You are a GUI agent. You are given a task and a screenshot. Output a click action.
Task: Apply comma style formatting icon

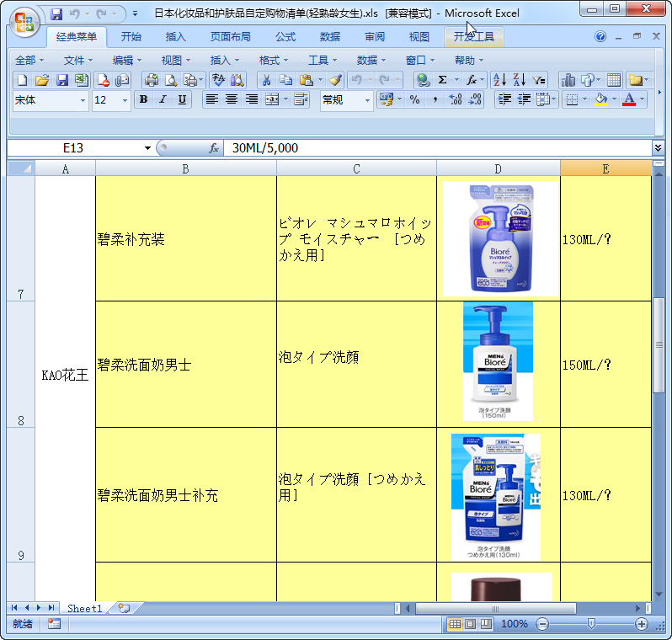(x=435, y=100)
